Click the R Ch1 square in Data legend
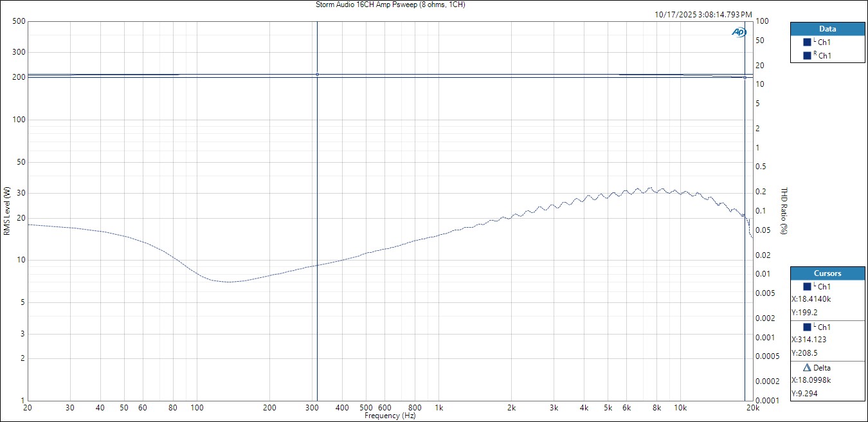 pos(807,56)
